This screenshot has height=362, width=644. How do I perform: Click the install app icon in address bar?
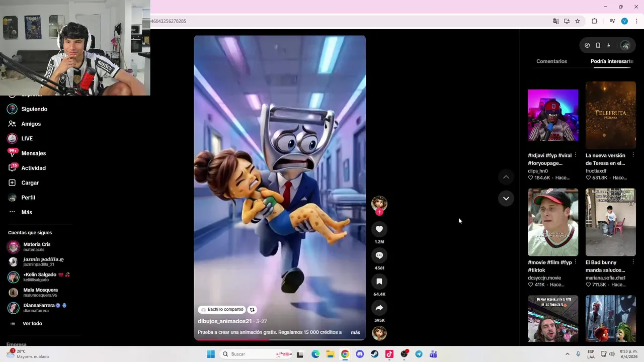point(567,21)
